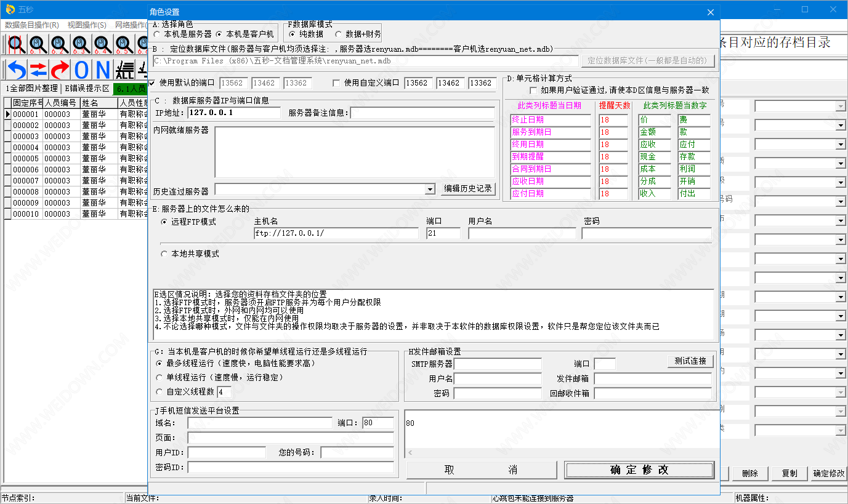
Task: Click the blue N toolbar icon
Action: click(x=102, y=70)
